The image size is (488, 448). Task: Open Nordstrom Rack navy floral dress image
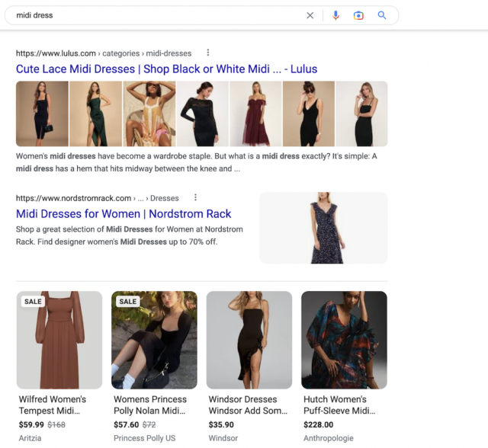point(323,228)
